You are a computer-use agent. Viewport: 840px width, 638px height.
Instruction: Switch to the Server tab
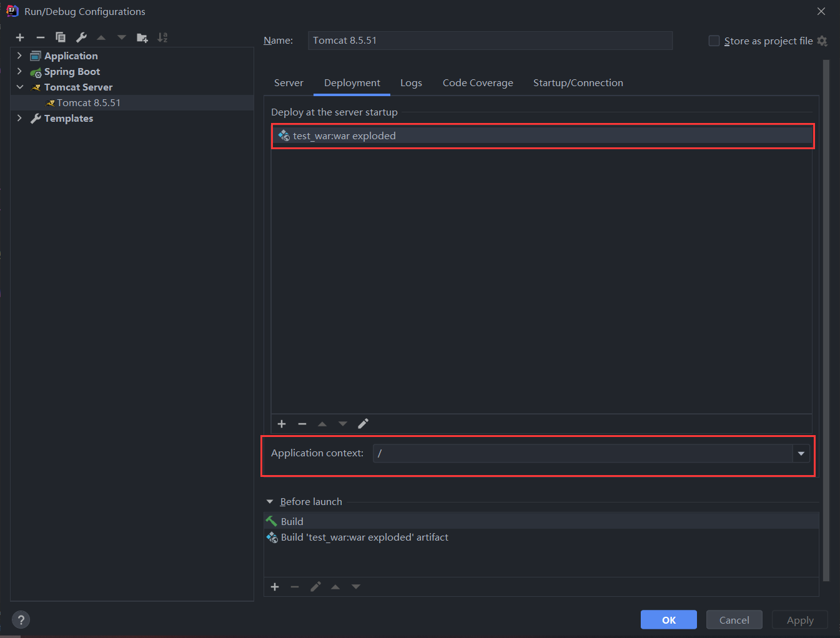coord(289,83)
